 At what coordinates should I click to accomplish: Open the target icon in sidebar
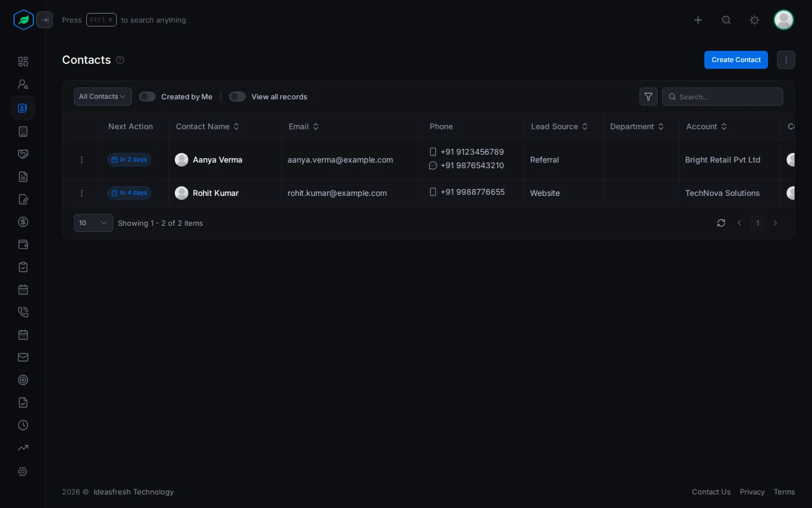pyautogui.click(x=23, y=380)
